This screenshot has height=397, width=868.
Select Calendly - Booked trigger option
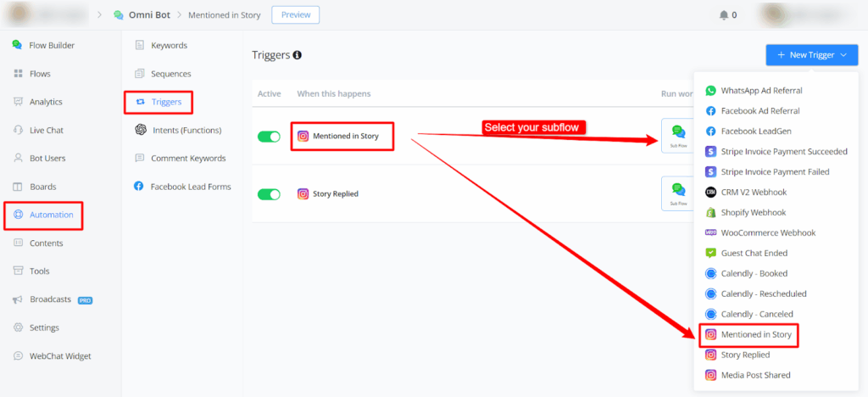pyautogui.click(x=754, y=273)
